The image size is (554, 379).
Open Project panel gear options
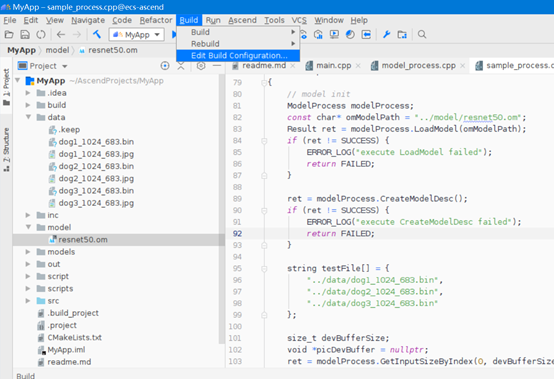pyautogui.click(x=201, y=66)
